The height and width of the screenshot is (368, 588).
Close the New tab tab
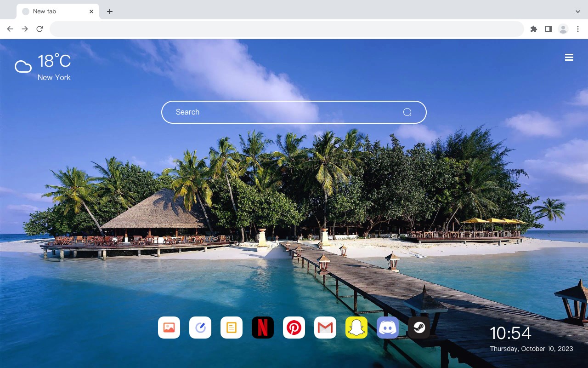(x=91, y=11)
